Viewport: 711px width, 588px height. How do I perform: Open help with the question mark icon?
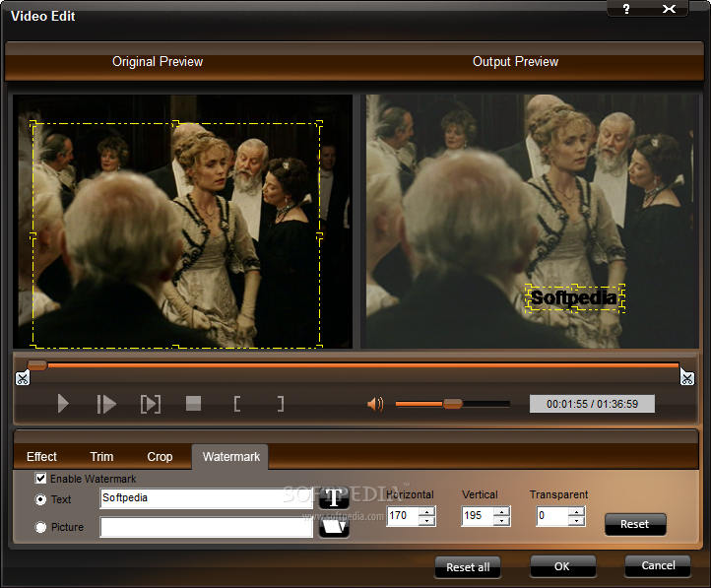626,9
